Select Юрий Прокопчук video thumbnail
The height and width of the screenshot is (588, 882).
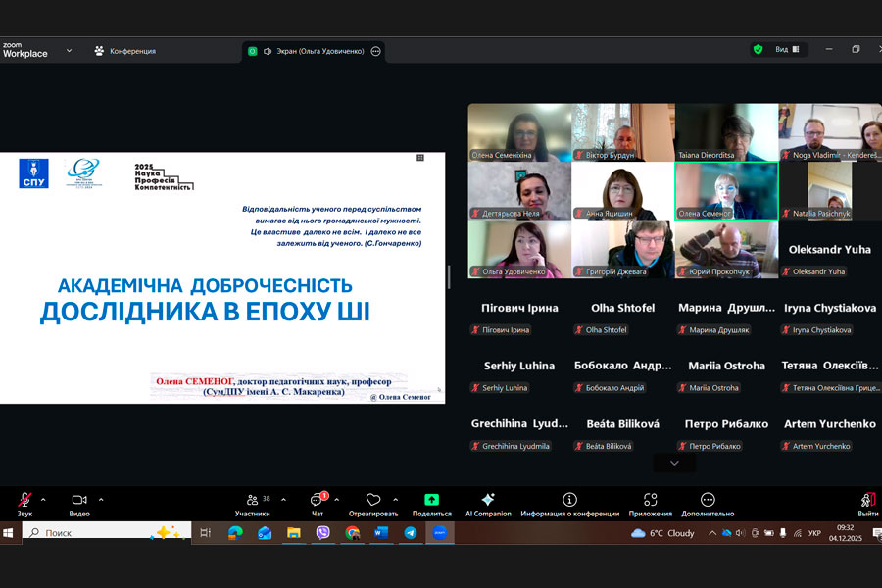(727, 249)
